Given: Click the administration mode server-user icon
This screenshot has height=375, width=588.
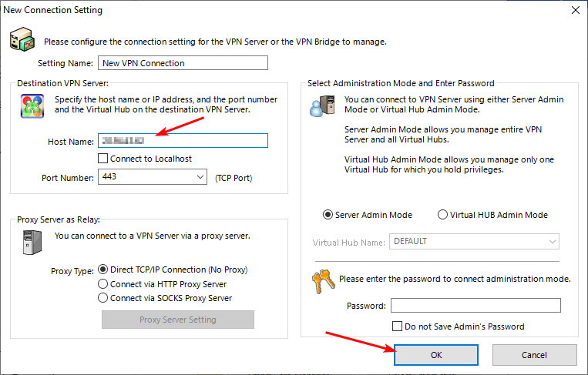Looking at the screenshot, I should [321, 105].
